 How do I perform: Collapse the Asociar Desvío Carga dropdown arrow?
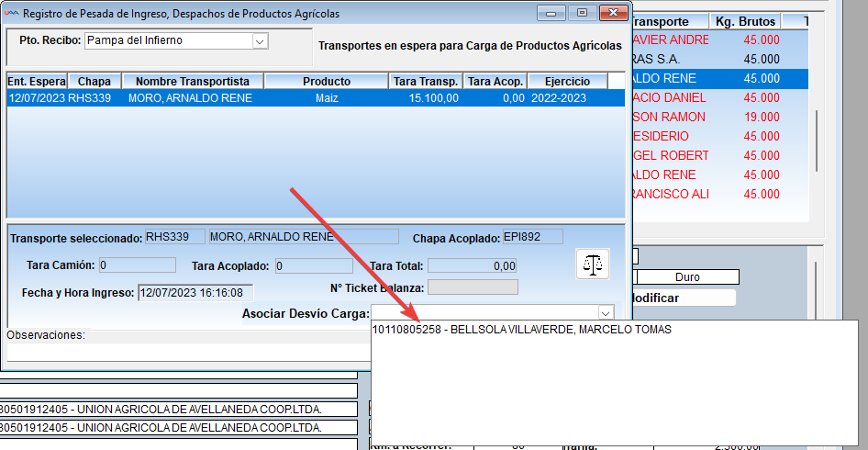pos(605,313)
